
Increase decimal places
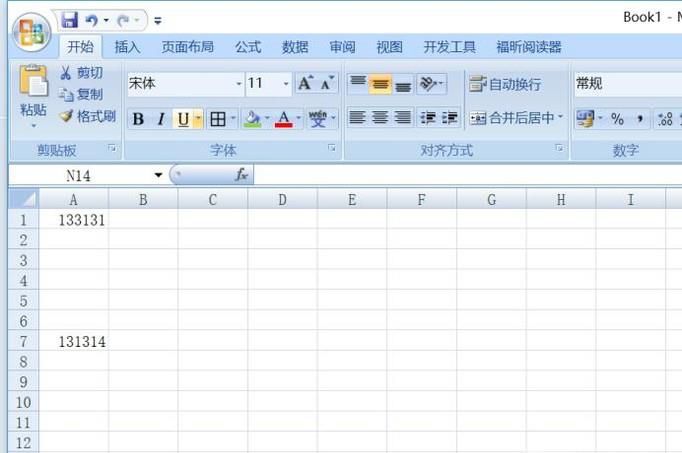click(665, 118)
